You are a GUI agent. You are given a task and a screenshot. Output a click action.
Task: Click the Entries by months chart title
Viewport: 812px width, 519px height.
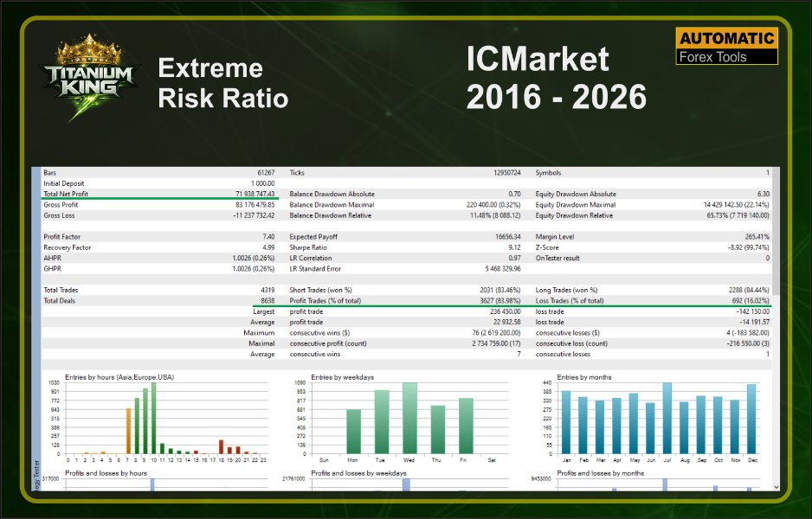tap(584, 377)
